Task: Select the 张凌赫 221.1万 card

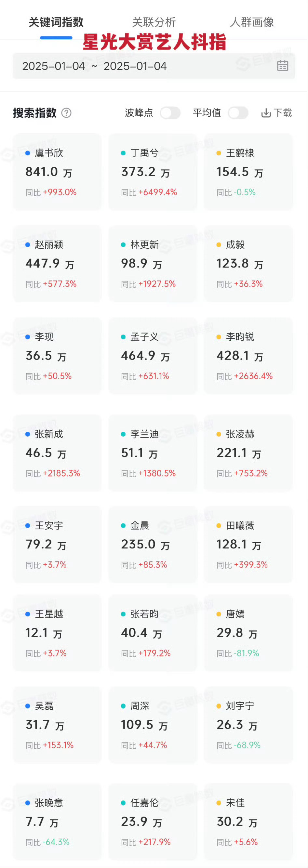Action: pyautogui.click(x=248, y=453)
